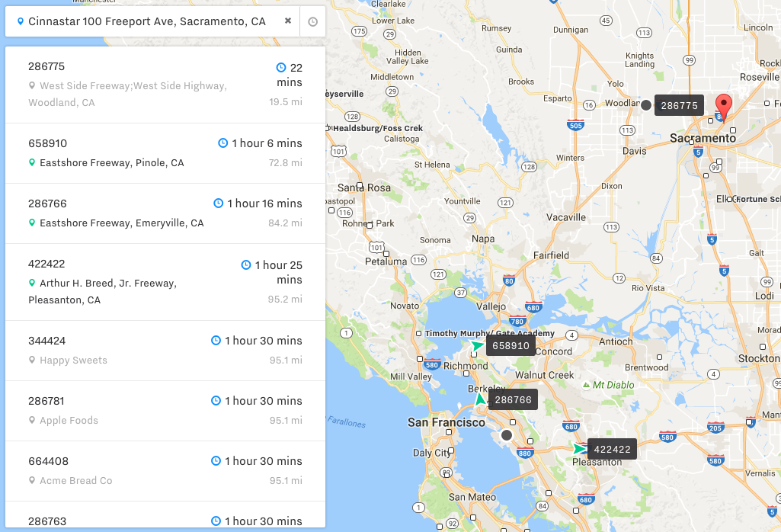Clear the address search field
This screenshot has width=781, height=532.
click(288, 21)
